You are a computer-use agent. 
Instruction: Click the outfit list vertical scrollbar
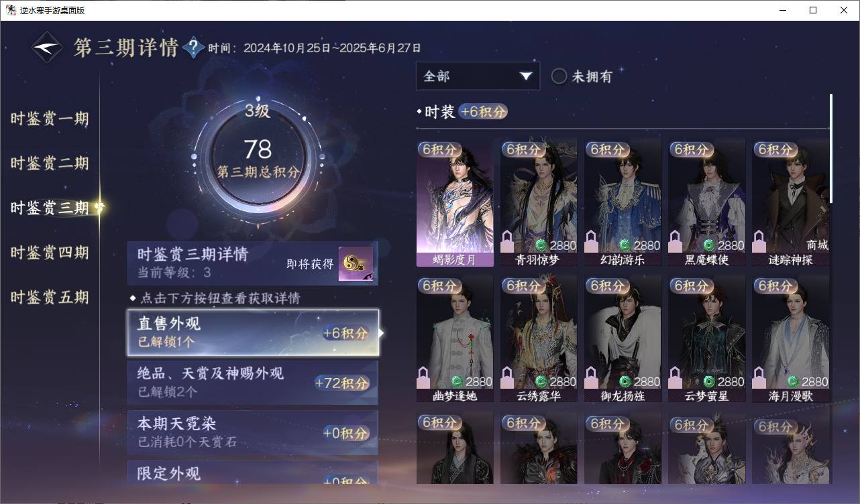[x=831, y=149]
